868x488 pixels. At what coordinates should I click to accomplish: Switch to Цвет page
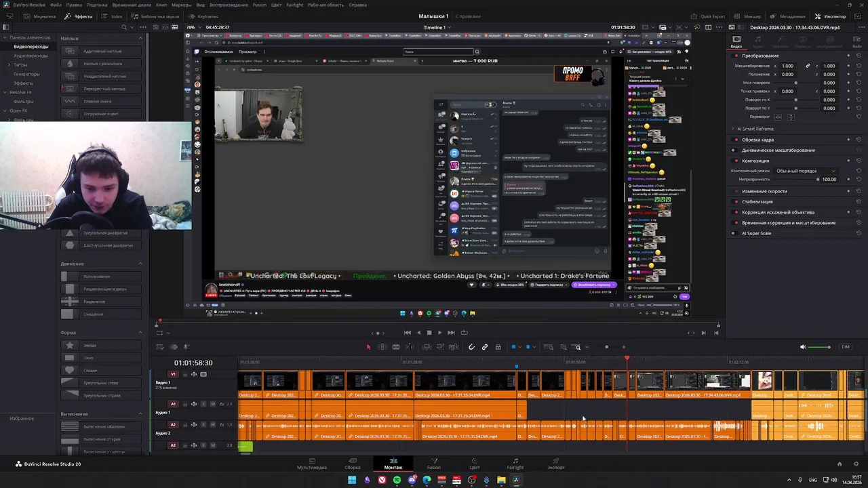(475, 464)
